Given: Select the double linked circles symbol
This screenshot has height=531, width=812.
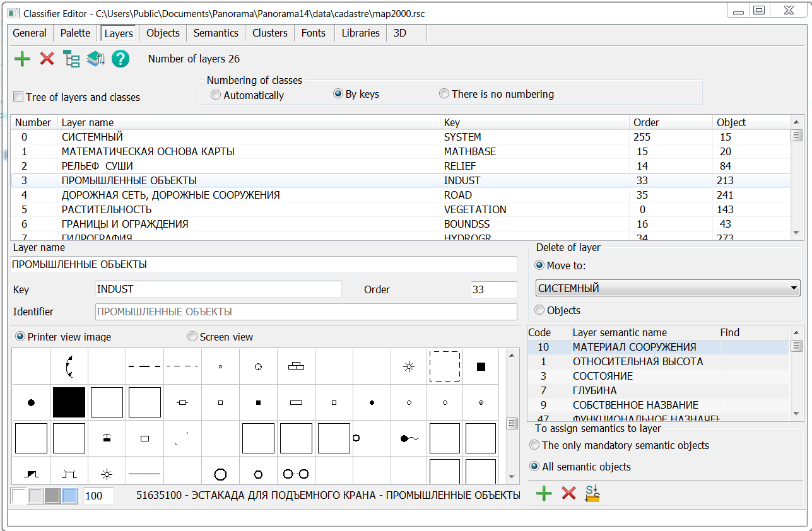Looking at the screenshot, I should (x=296, y=473).
